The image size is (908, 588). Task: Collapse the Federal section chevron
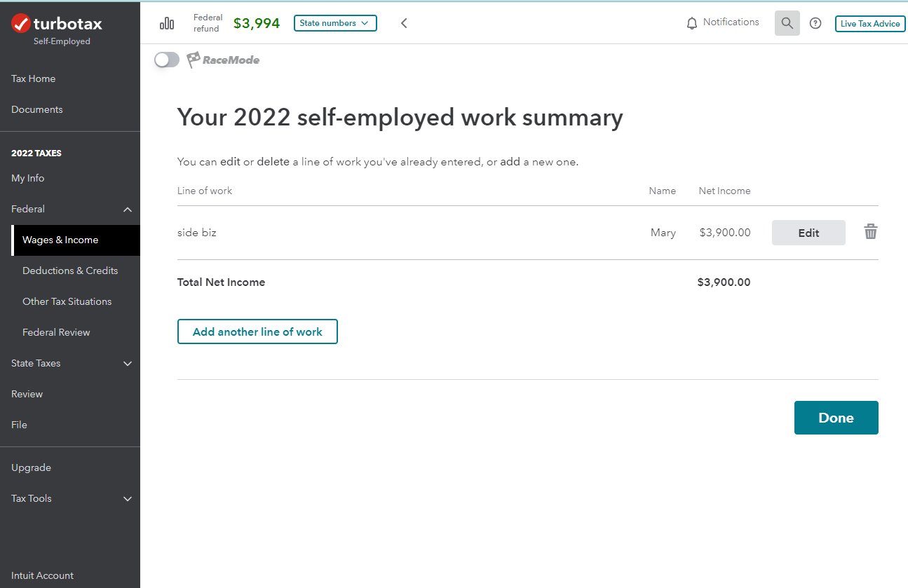point(128,210)
